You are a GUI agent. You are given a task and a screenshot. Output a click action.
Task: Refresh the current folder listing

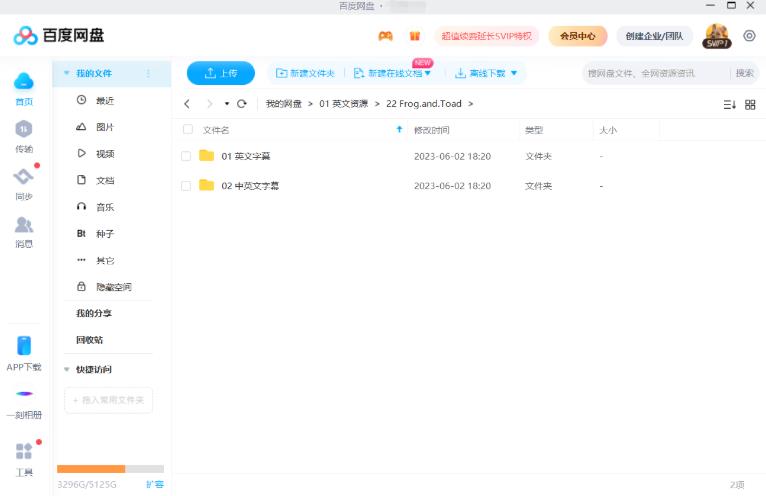[x=242, y=104]
